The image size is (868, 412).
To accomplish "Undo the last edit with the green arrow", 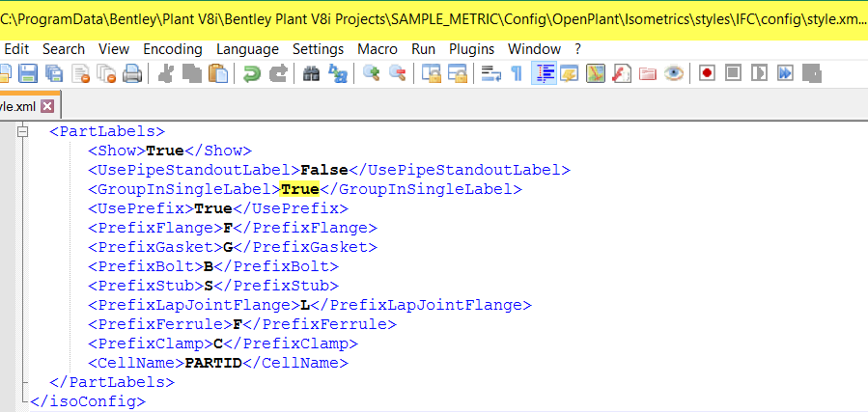I will 252,73.
